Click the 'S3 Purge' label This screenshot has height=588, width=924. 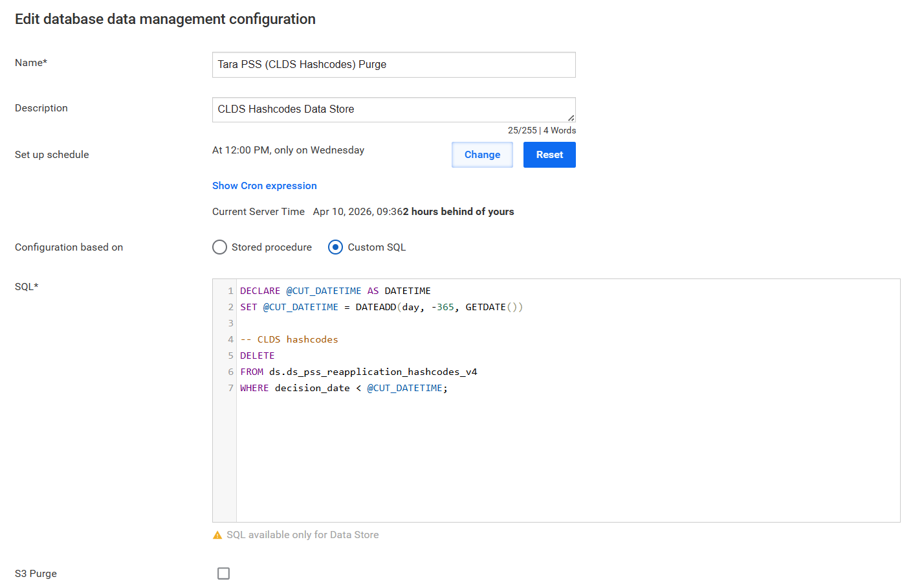(36, 574)
